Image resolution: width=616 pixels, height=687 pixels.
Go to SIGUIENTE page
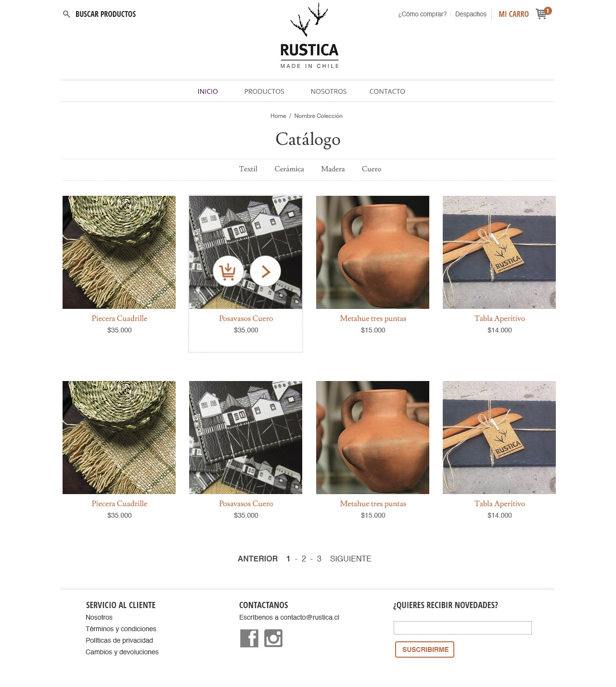pos(351,559)
